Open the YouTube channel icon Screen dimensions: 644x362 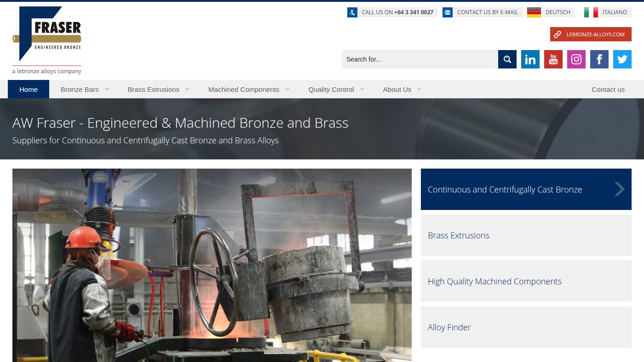coord(553,59)
